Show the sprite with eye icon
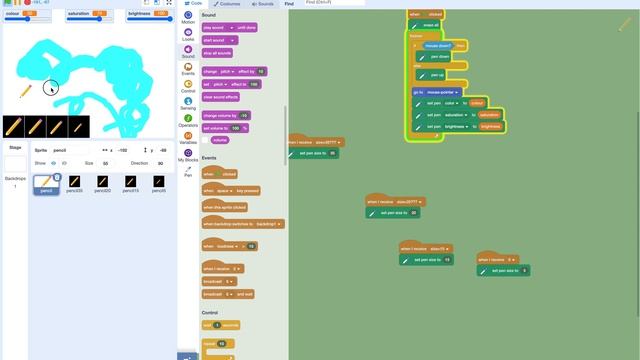This screenshot has height=360, width=640. (x=53, y=163)
